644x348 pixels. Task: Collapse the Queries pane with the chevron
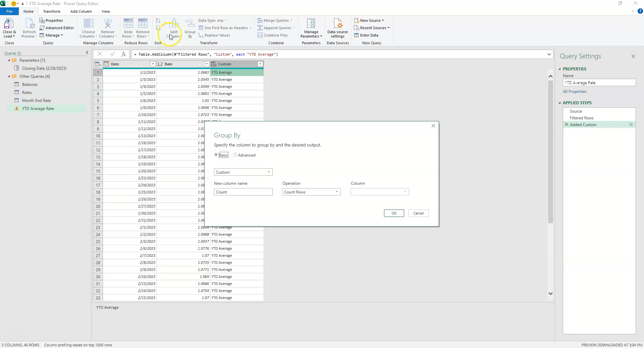[x=87, y=53]
